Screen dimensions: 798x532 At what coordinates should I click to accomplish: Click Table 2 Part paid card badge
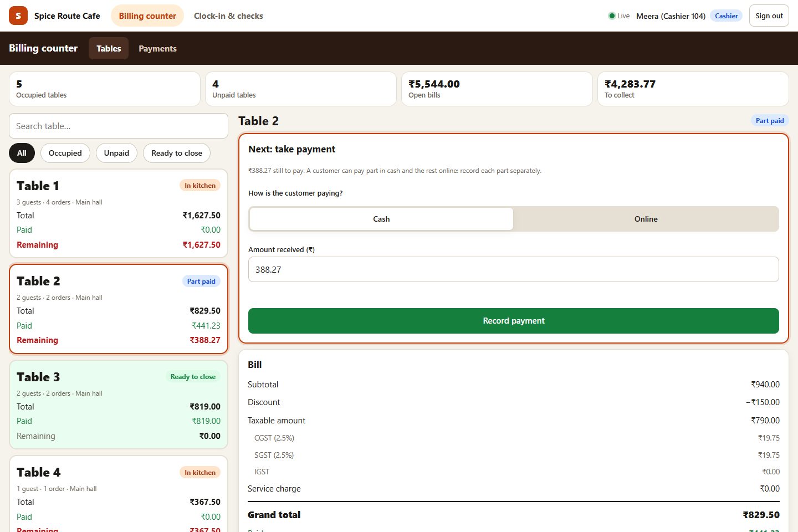point(201,281)
